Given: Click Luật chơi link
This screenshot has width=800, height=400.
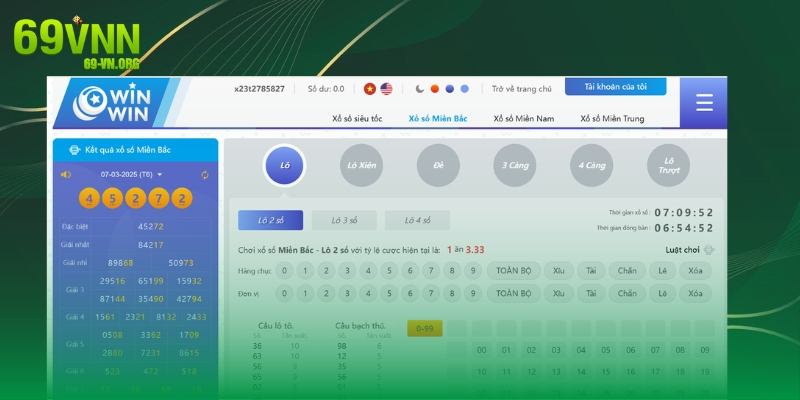Looking at the screenshot, I should coord(682,250).
